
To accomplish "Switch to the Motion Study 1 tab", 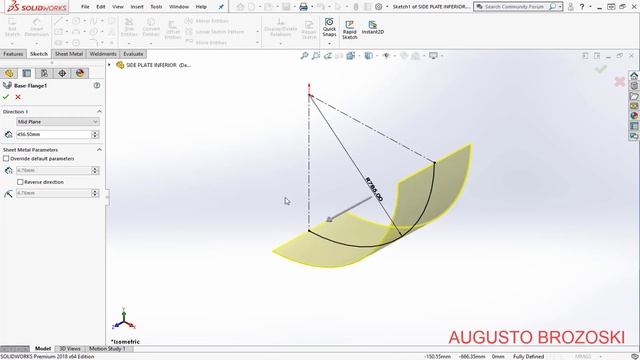I will (x=107, y=349).
